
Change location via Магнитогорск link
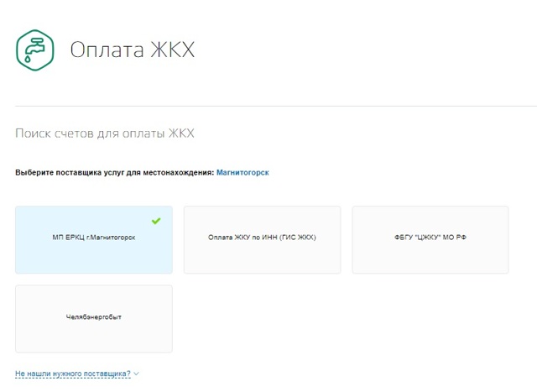(x=242, y=172)
